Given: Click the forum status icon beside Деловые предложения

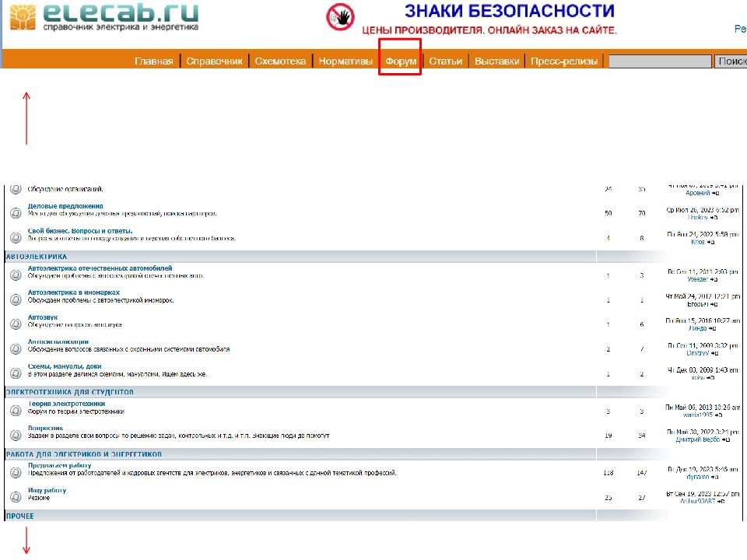Looking at the screenshot, I should tap(15, 212).
